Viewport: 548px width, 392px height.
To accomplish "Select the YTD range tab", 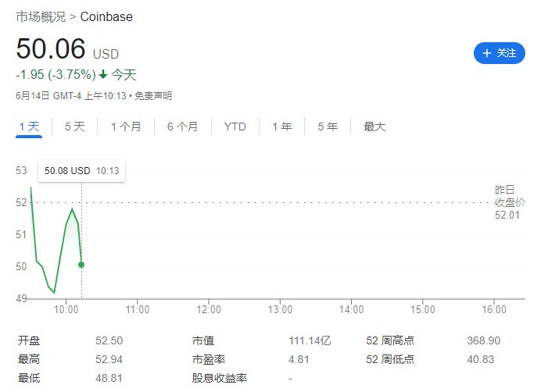I will click(x=235, y=127).
